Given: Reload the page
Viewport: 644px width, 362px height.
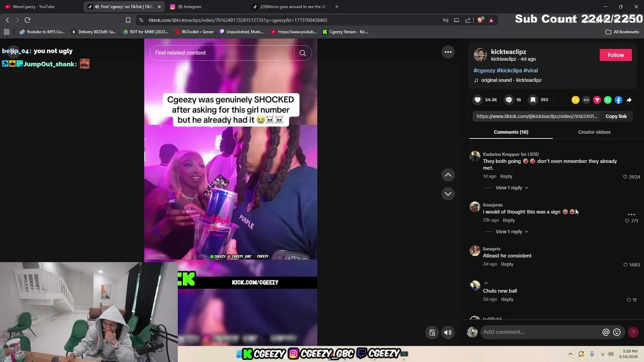Looking at the screenshot, I should click(x=27, y=20).
